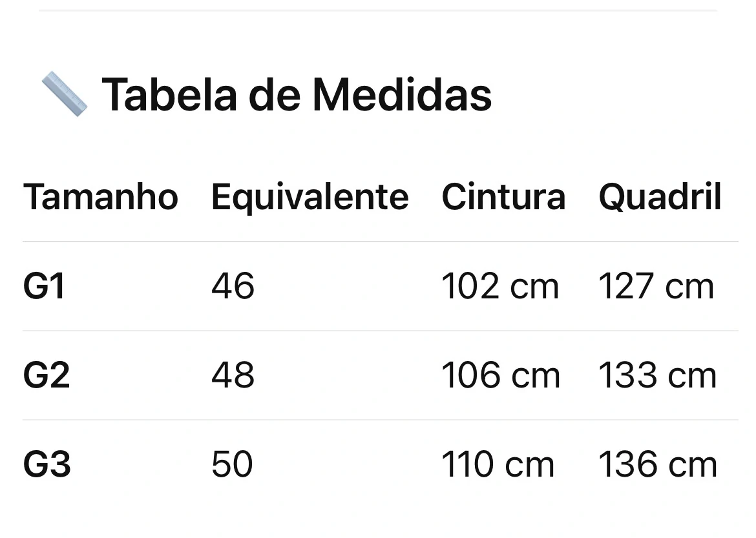
Task: Select the G1 size cell
Action: pos(44,286)
